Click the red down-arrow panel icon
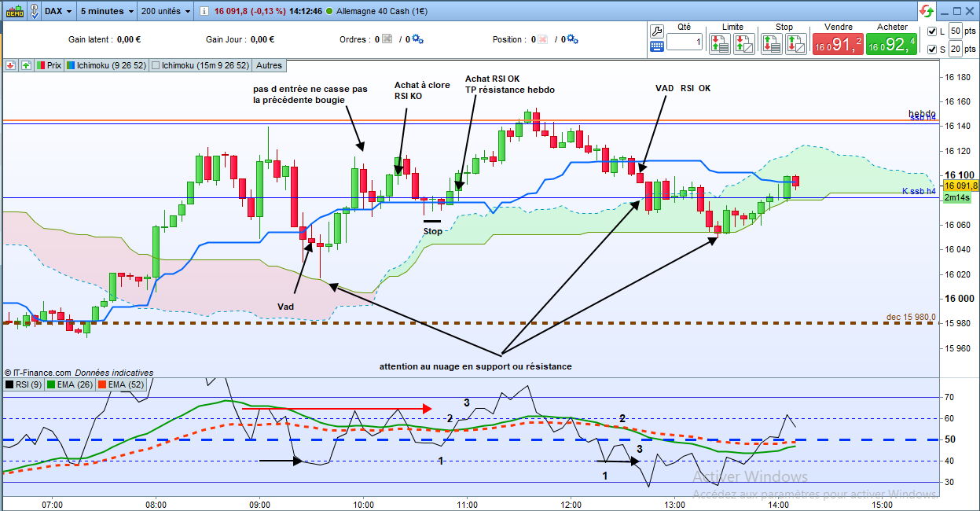This screenshot has height=511, width=980. (11, 65)
